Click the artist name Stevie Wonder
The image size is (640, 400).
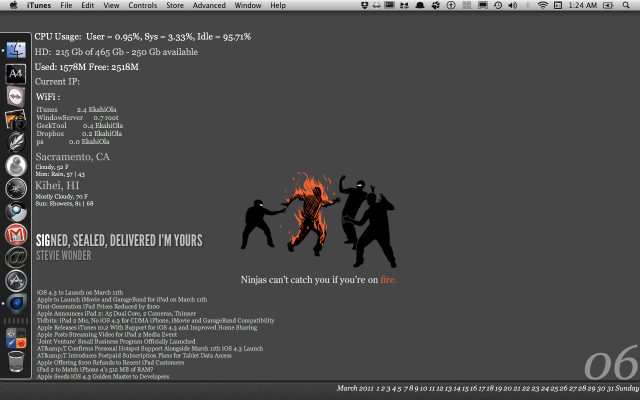(64, 256)
